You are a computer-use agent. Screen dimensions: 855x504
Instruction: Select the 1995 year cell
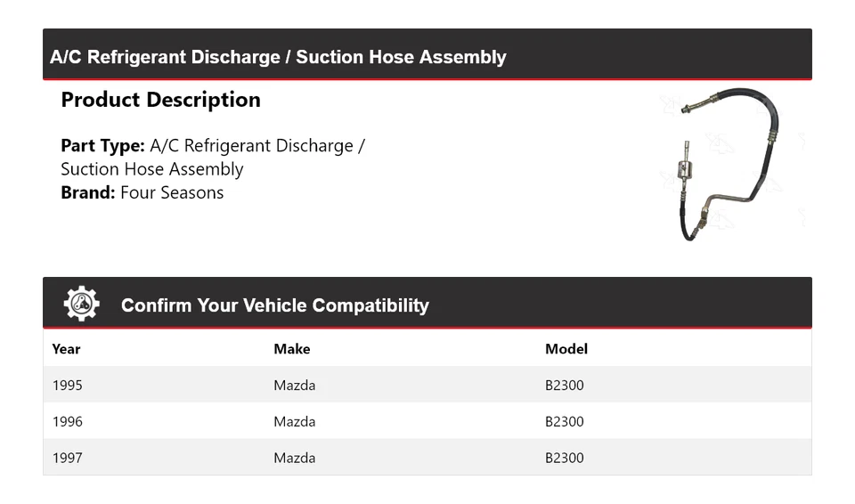(x=67, y=386)
